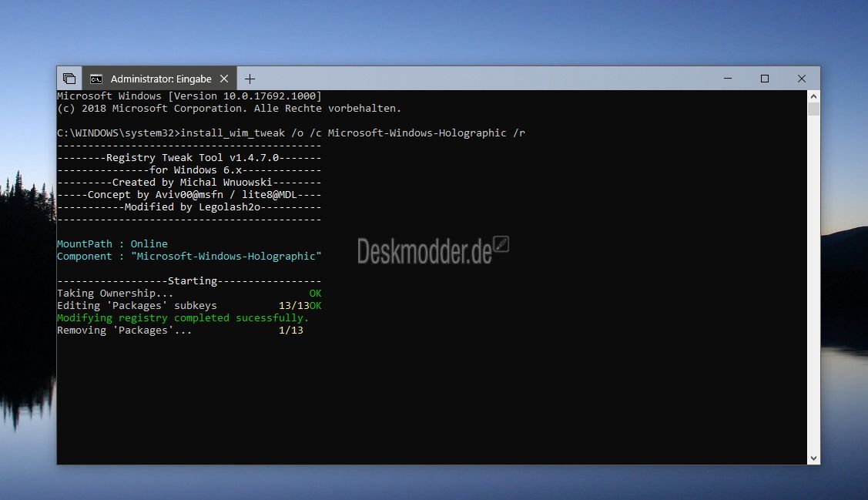868x500 pixels.
Task: Click the scrollbar down arrow
Action: [x=813, y=458]
